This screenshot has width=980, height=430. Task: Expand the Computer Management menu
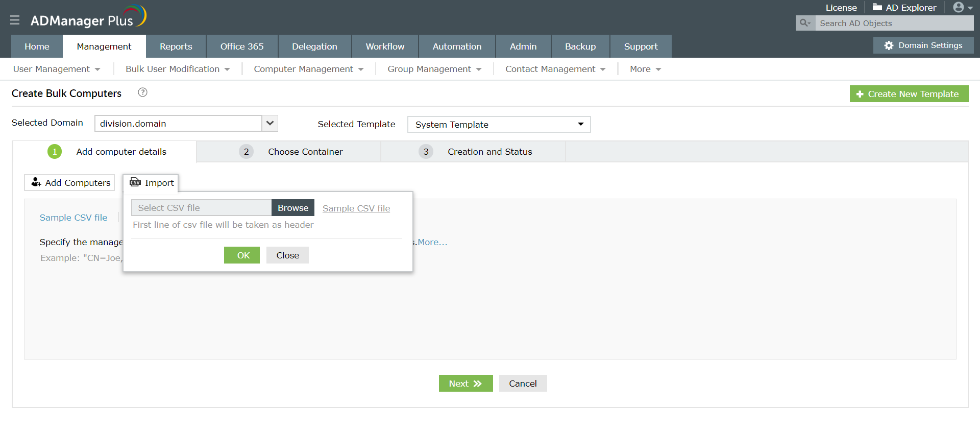309,69
